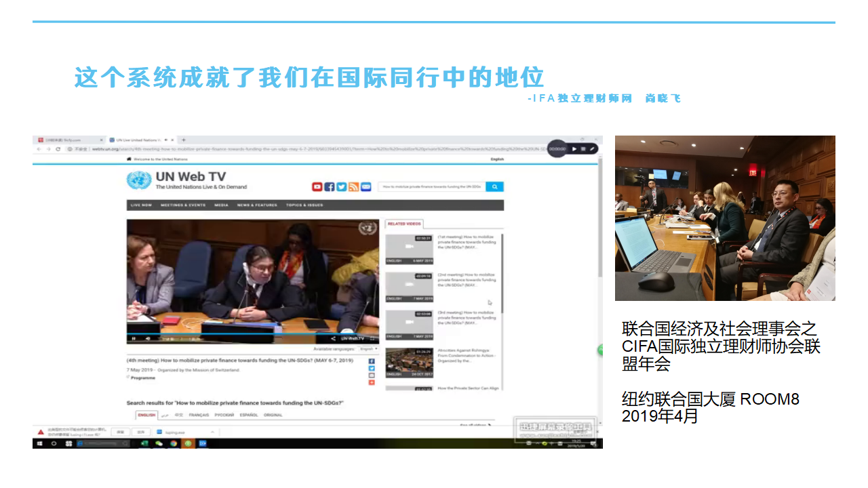Open the MEETINGS & EVENTS menu
The height and width of the screenshot is (488, 868).
pyautogui.click(x=182, y=205)
